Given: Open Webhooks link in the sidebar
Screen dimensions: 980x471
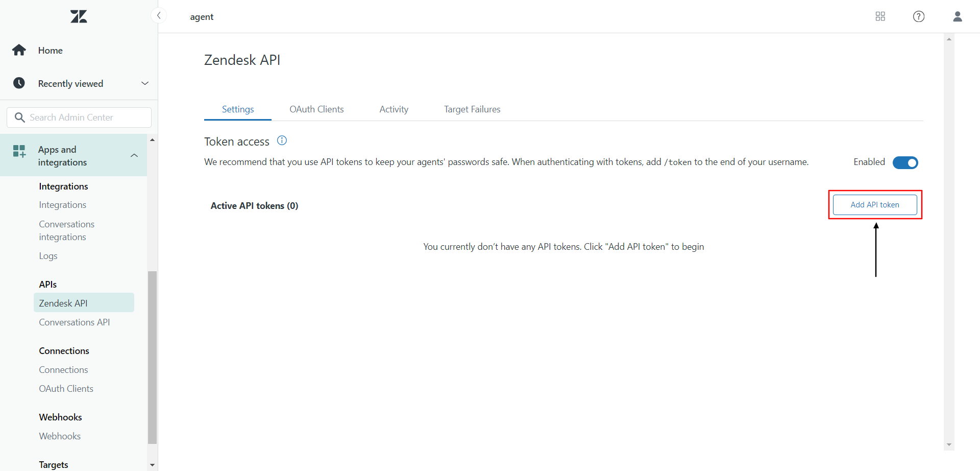Looking at the screenshot, I should [60, 436].
